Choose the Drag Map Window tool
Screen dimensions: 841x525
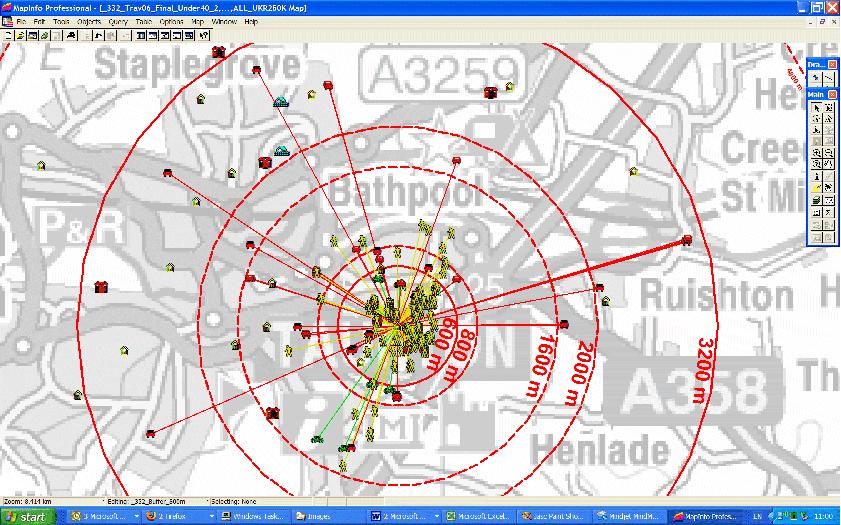coord(829,188)
